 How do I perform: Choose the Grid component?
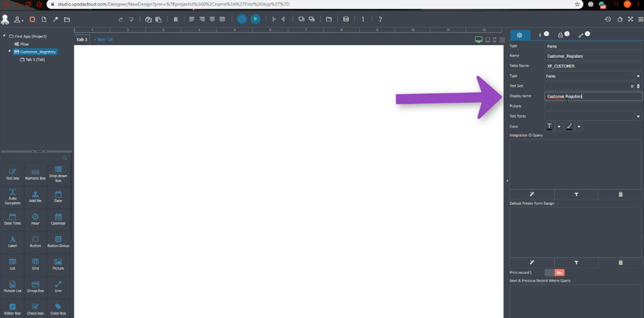pyautogui.click(x=35, y=264)
